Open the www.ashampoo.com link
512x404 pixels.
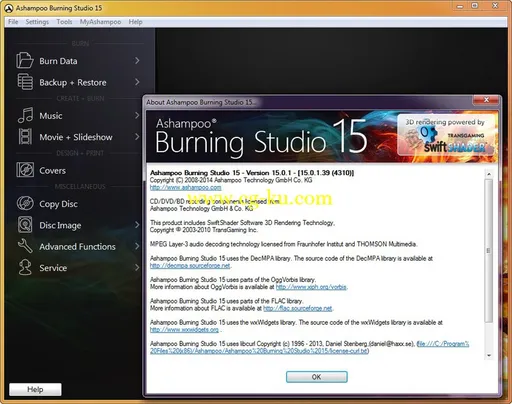185,187
